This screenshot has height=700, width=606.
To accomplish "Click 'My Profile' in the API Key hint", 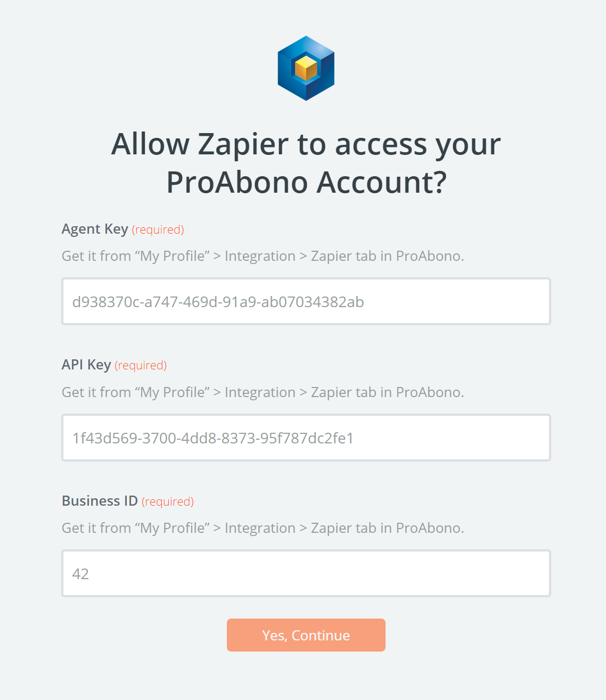I will [x=173, y=392].
